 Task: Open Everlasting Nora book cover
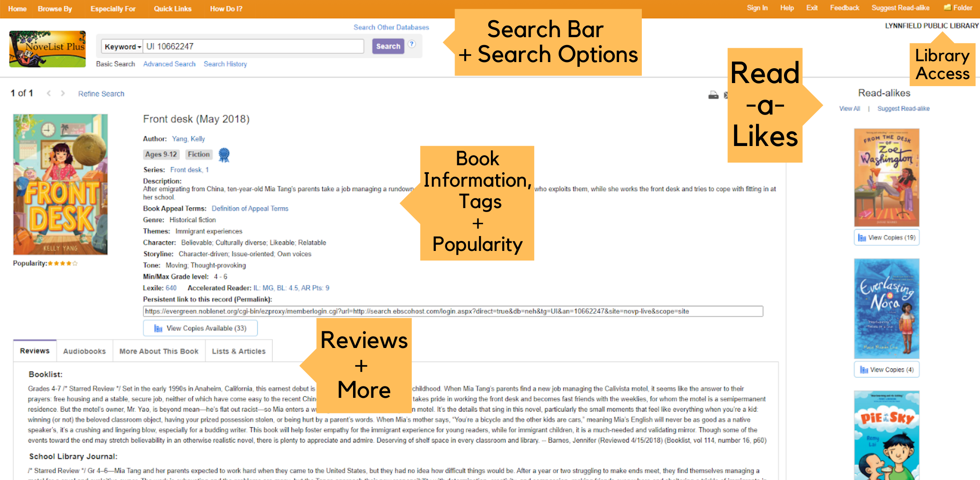[x=887, y=308]
